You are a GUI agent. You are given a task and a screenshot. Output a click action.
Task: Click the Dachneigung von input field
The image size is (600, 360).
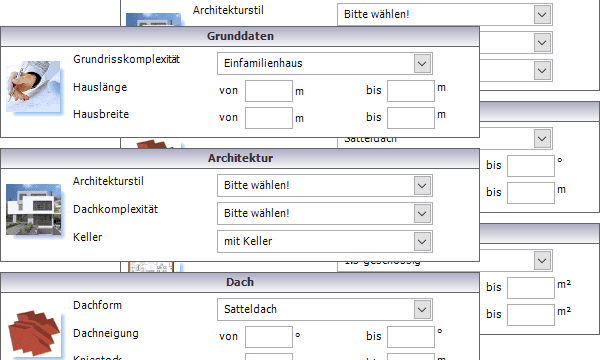[269, 337]
